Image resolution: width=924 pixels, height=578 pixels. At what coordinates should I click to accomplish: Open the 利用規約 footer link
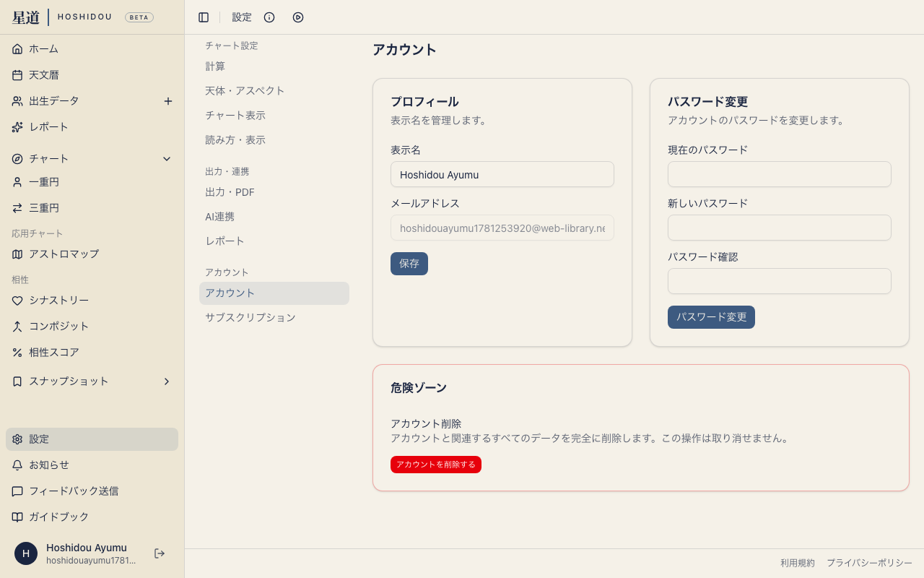pyautogui.click(x=798, y=563)
